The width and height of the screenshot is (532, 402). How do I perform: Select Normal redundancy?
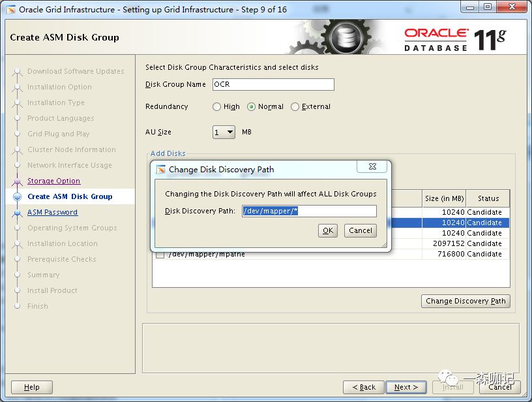(x=251, y=106)
